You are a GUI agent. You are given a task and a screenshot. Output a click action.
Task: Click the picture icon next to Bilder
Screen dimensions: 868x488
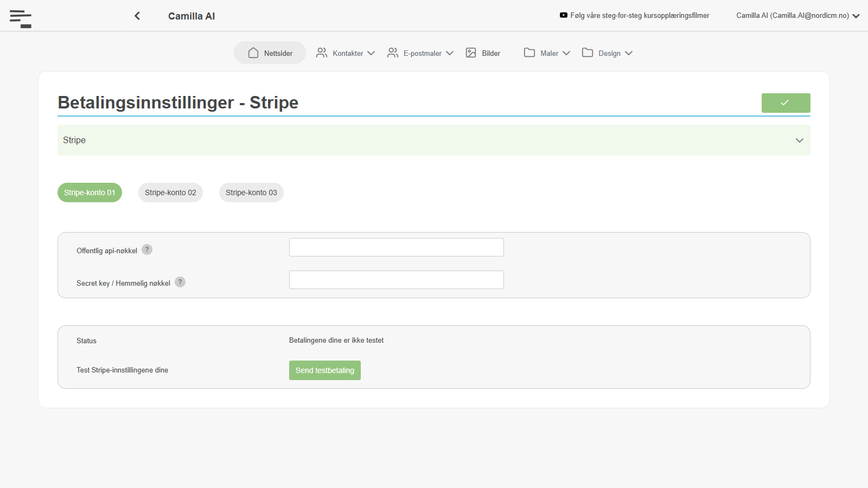[471, 53]
